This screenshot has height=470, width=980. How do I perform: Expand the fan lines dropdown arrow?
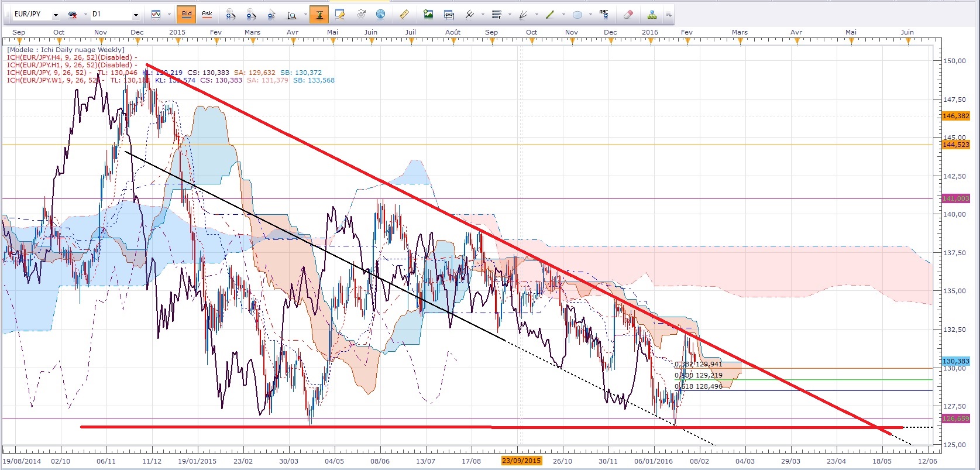pos(537,14)
